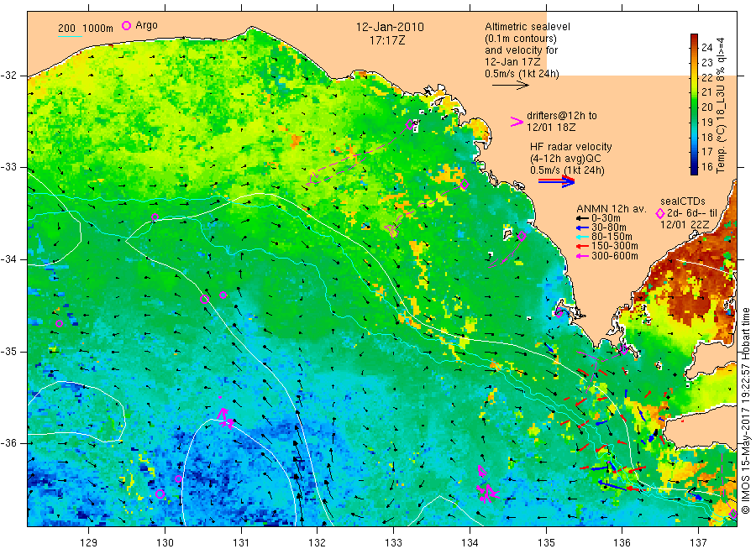Screen dimensions: 756x554
Task: Click the dark blue bottom of temperature color bar
Action: [695, 170]
